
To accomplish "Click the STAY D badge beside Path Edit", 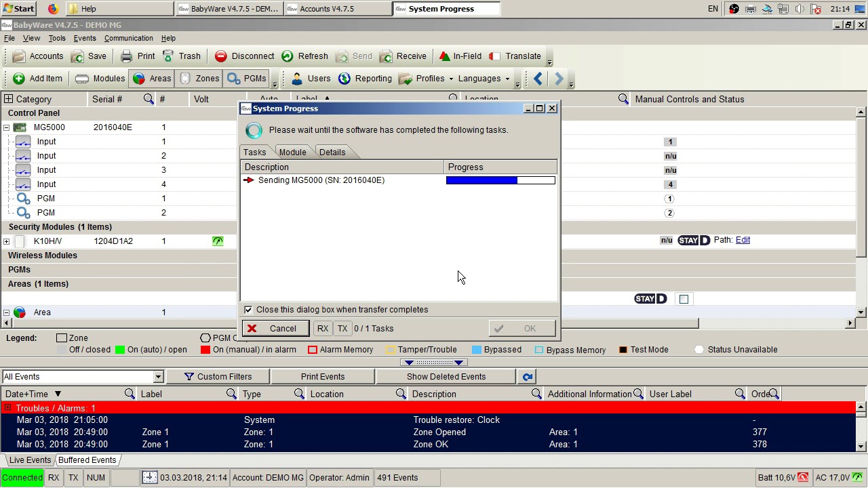I will [694, 240].
